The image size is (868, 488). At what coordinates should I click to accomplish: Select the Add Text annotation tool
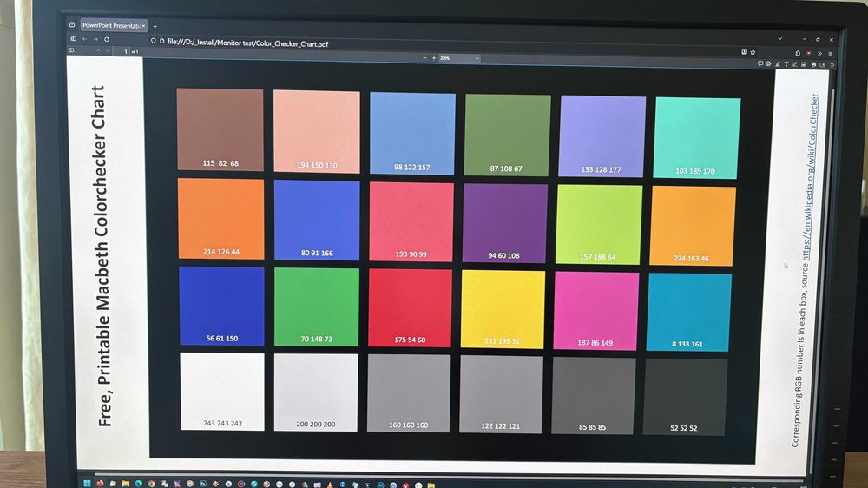(x=786, y=64)
